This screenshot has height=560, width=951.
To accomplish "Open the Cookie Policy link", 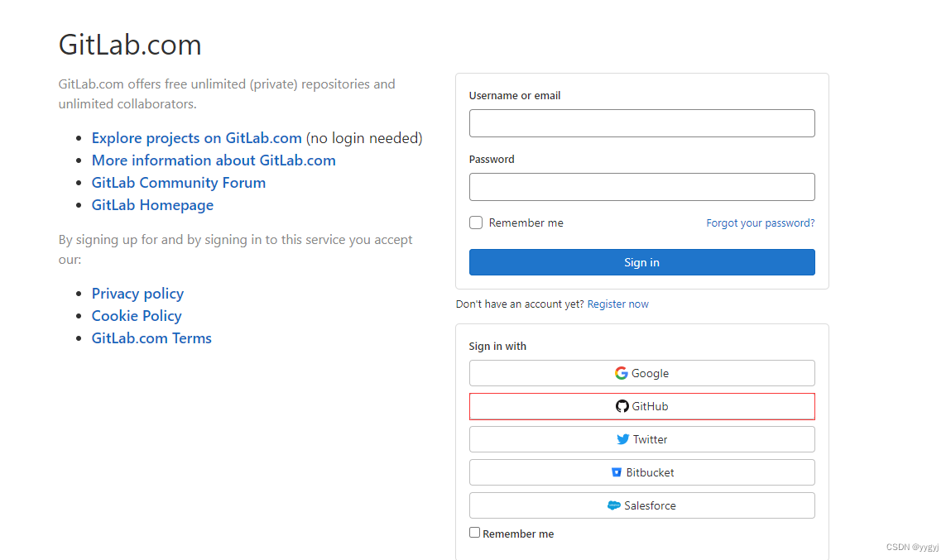I will pyautogui.click(x=137, y=316).
